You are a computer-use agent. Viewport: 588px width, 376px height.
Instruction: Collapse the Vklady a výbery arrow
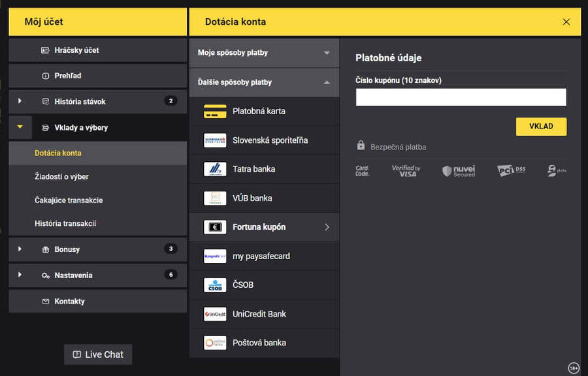click(x=20, y=127)
